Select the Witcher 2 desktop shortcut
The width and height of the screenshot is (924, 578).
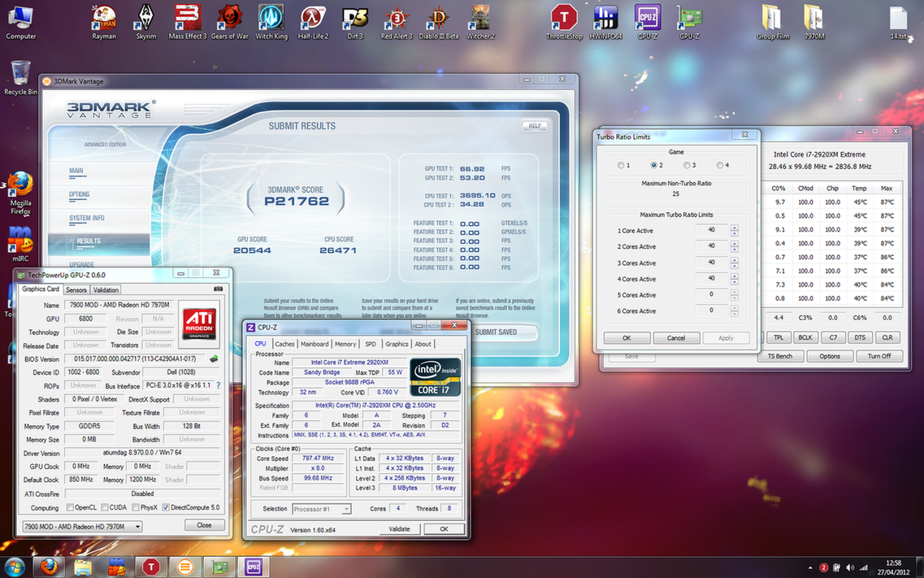480,22
